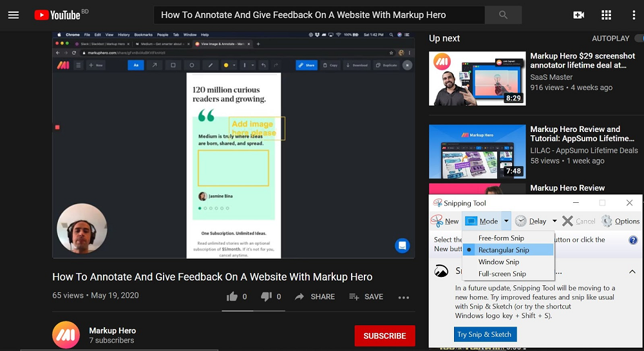644x351 pixels.
Task: Start a New snip in Snipping Tool
Action: pos(445,221)
